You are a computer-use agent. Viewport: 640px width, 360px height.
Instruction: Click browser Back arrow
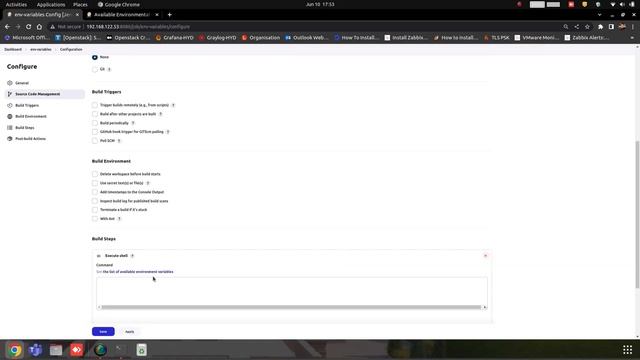[x=7, y=27]
